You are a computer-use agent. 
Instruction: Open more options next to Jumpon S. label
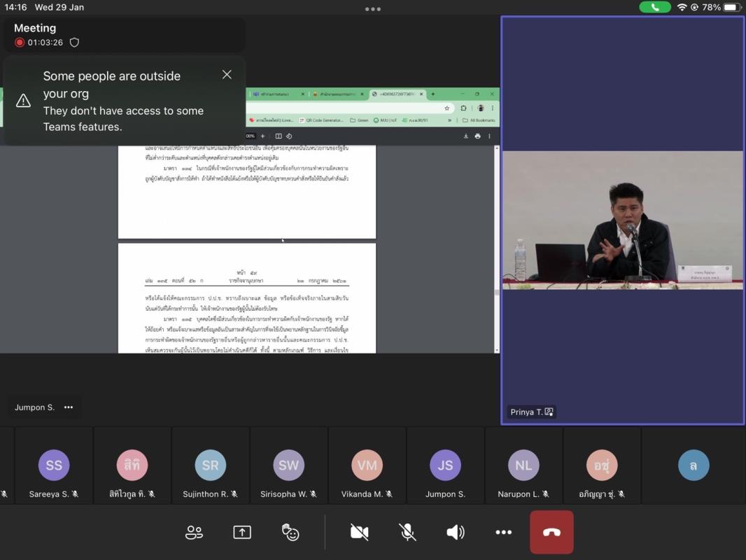click(69, 407)
